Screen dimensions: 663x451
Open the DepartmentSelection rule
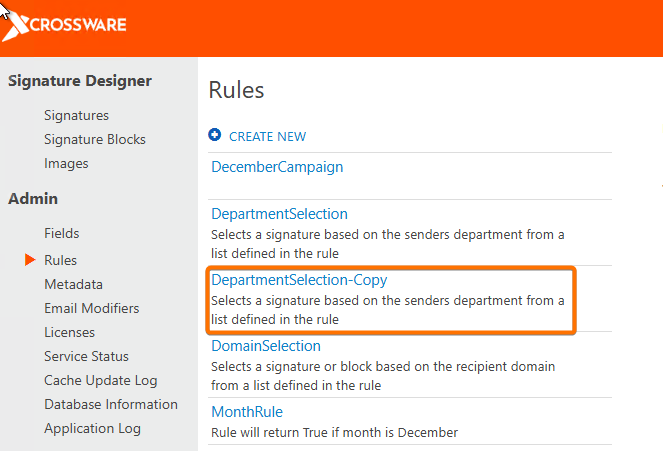pyautogui.click(x=279, y=214)
